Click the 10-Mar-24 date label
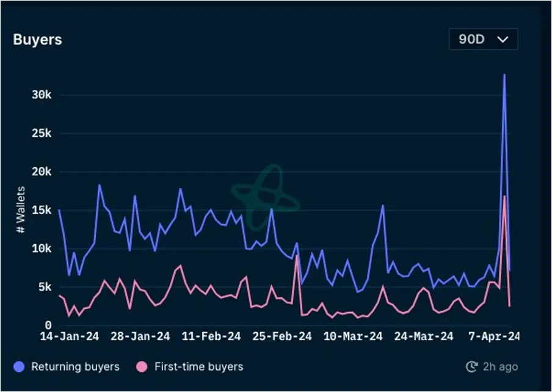 coord(353,336)
